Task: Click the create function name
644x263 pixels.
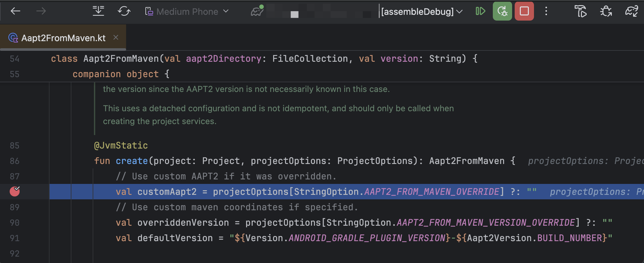Action: click(x=132, y=161)
